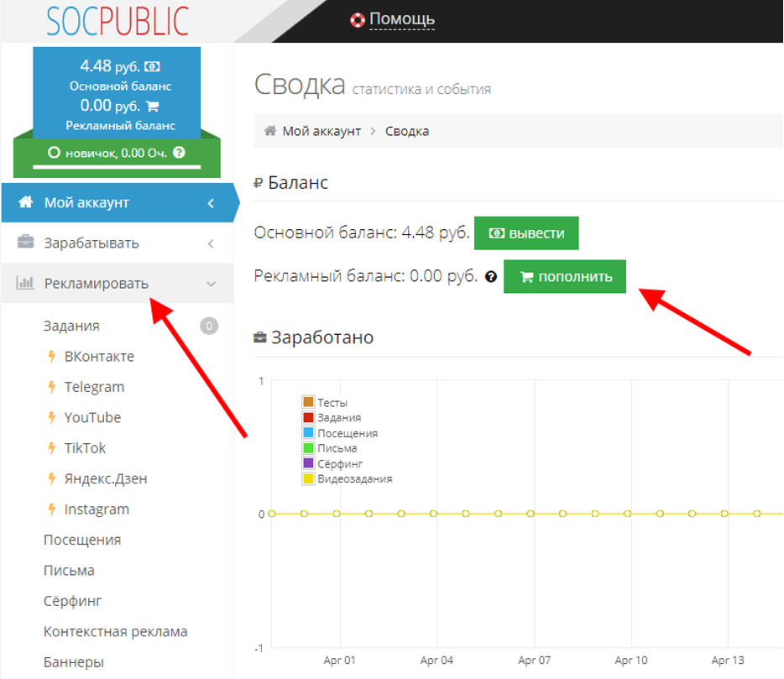Open the Яндекс.Дзен advertising item

(x=106, y=479)
